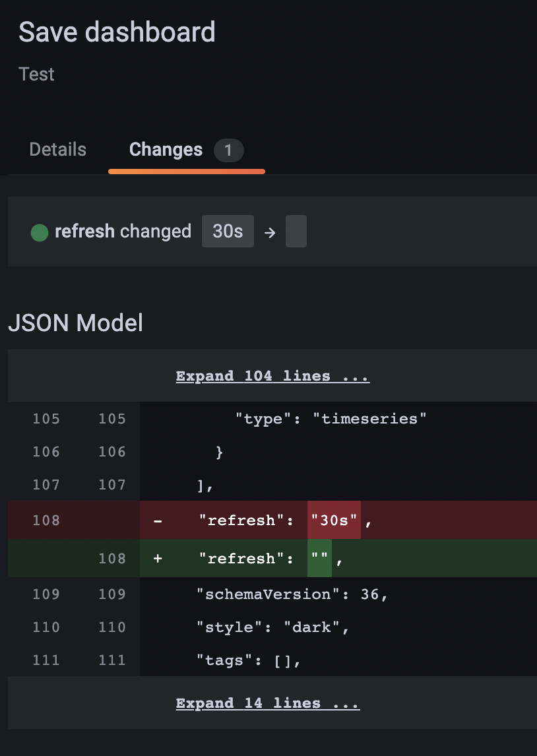Screen dimensions: 537x756
Task: Click the "refresh changed" label text
Action: [x=122, y=232]
